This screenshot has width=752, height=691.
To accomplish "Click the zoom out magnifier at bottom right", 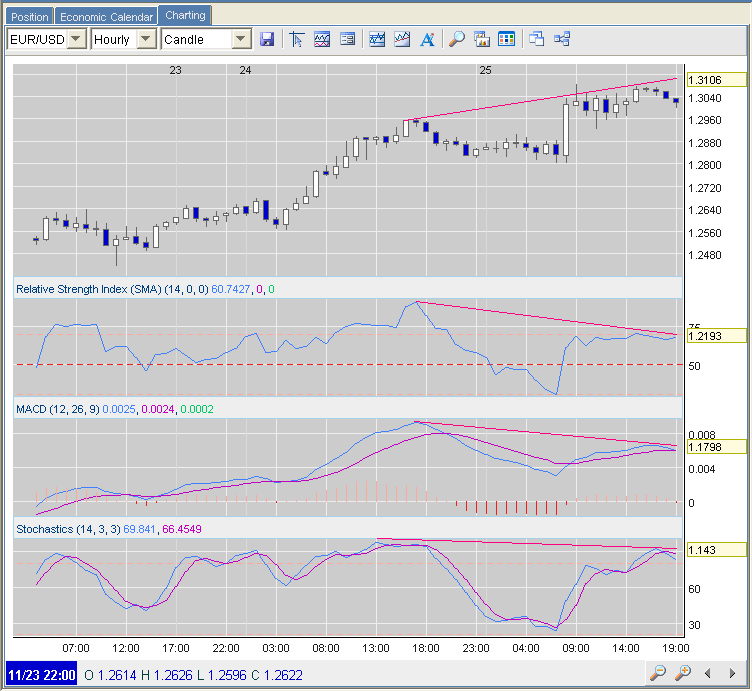I will coord(657,673).
